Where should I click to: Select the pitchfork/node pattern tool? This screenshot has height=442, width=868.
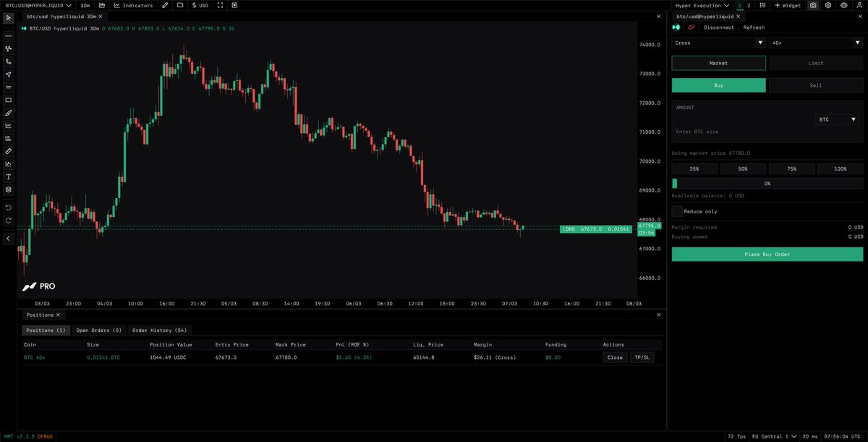click(x=8, y=48)
